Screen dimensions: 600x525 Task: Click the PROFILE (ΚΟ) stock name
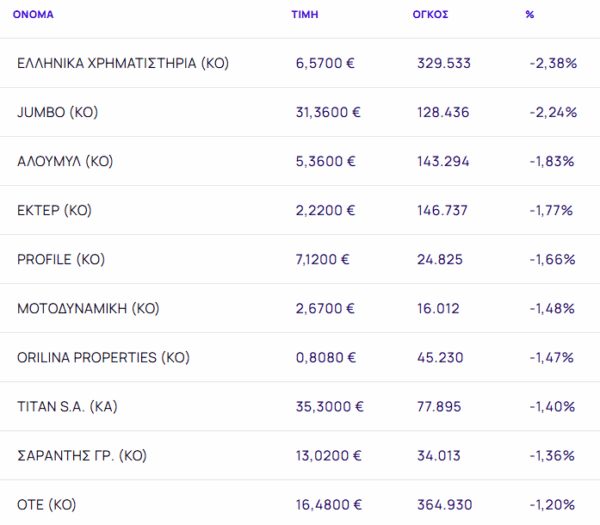61,259
